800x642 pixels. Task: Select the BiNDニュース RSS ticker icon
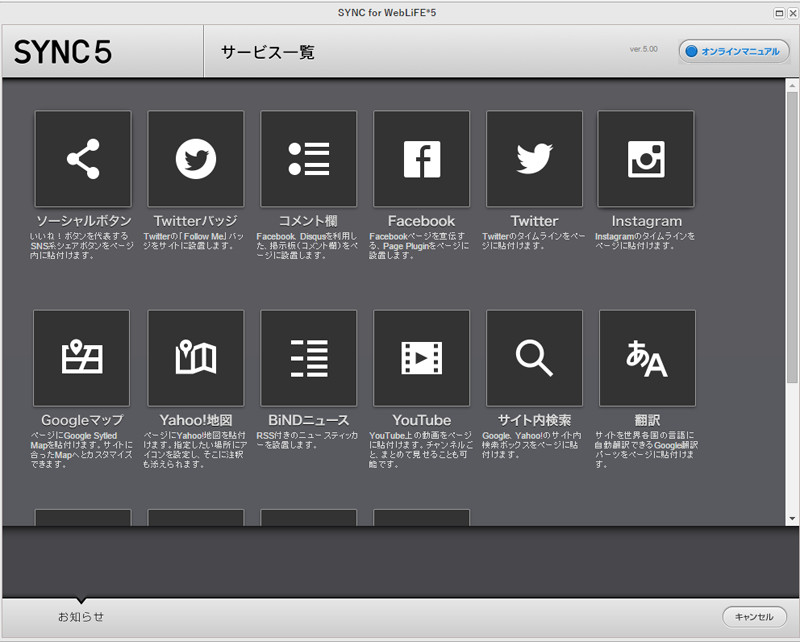[x=308, y=358]
